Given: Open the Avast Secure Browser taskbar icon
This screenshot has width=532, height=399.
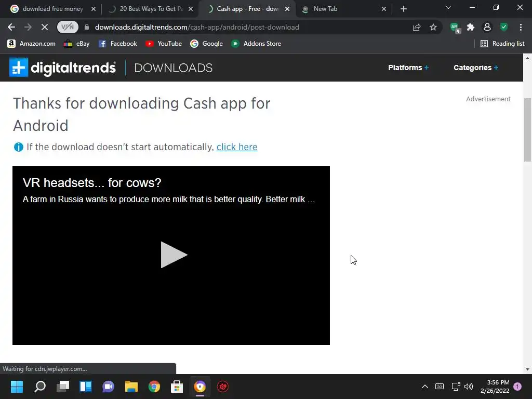Looking at the screenshot, I should pos(200,387).
